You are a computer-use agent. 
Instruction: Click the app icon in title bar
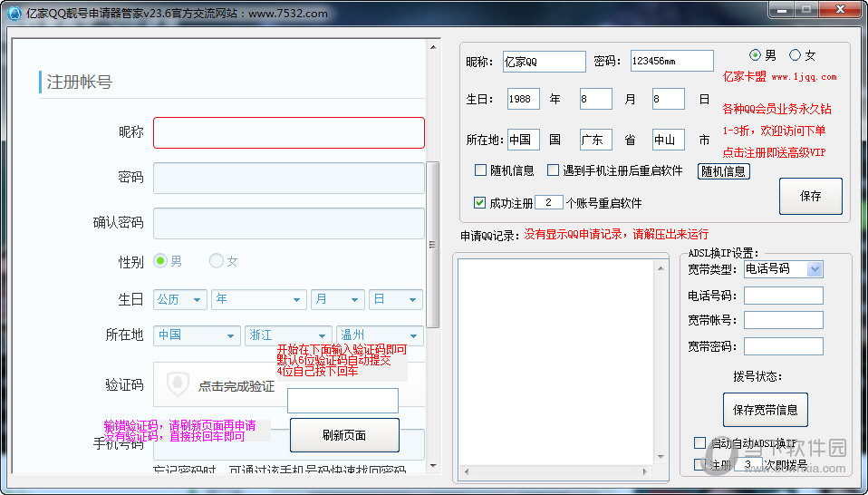click(x=14, y=13)
